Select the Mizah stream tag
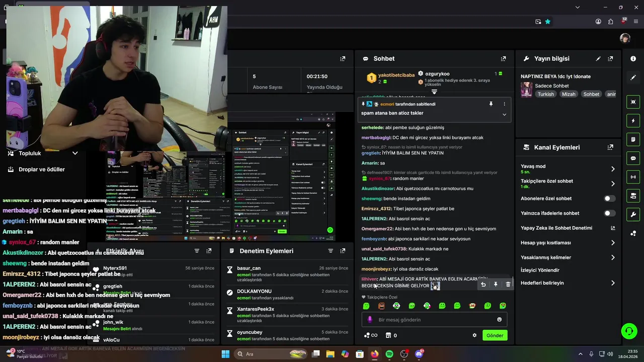This screenshot has width=644, height=362. (x=569, y=94)
